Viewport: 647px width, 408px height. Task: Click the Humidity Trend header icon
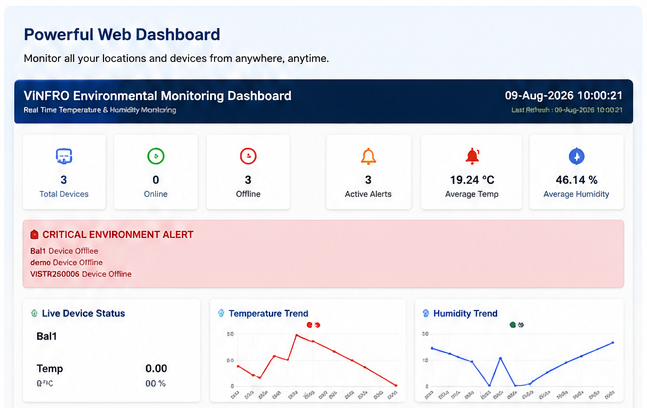pos(426,314)
